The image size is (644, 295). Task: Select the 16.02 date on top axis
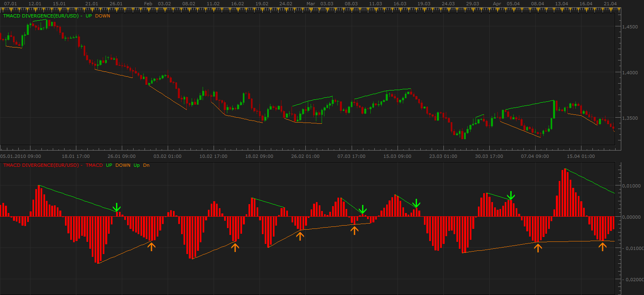pos(238,4)
